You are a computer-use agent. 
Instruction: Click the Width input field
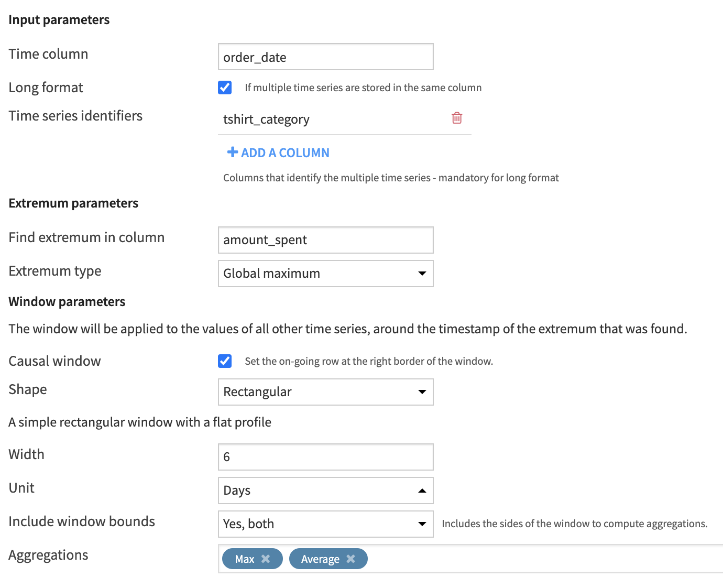[325, 457]
